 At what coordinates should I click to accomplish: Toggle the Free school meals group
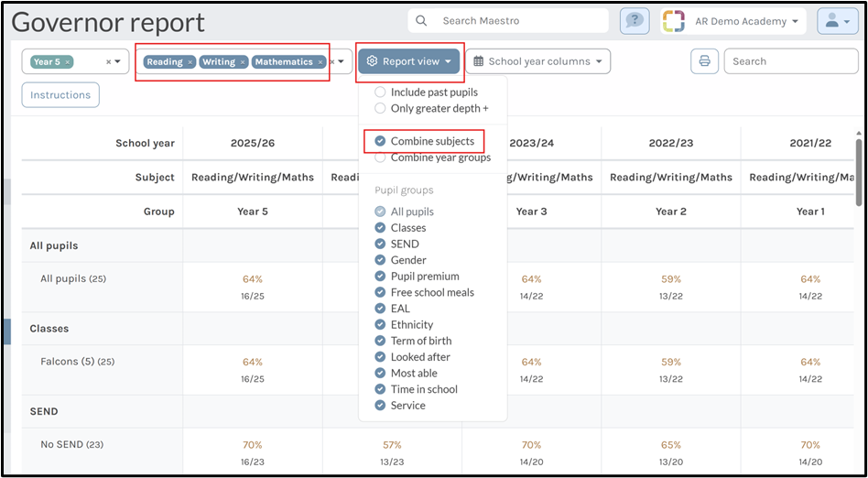(381, 292)
